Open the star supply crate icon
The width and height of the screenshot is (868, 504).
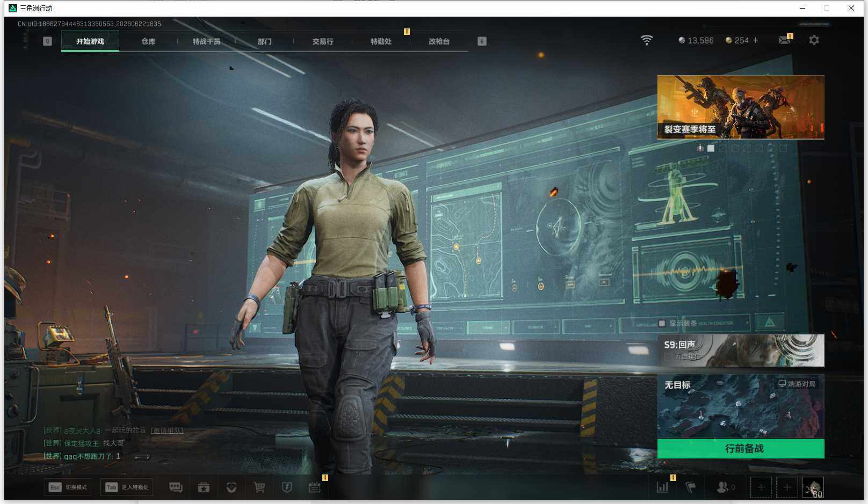(204, 487)
